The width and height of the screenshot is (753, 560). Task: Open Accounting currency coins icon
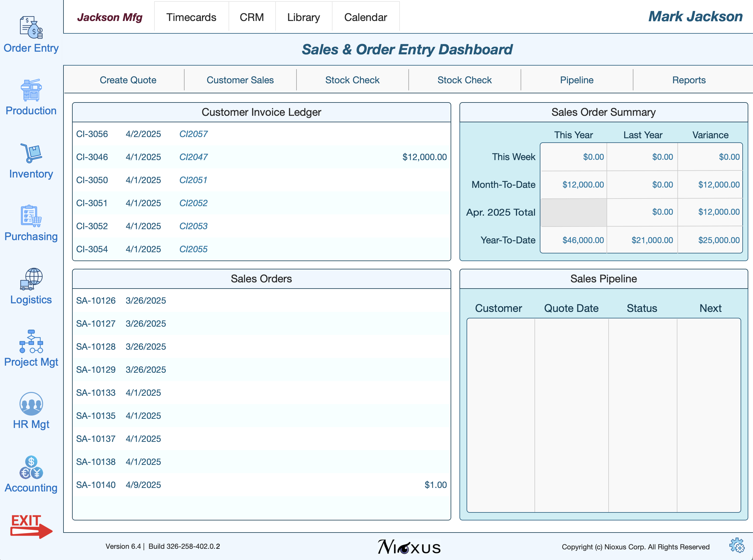31,467
